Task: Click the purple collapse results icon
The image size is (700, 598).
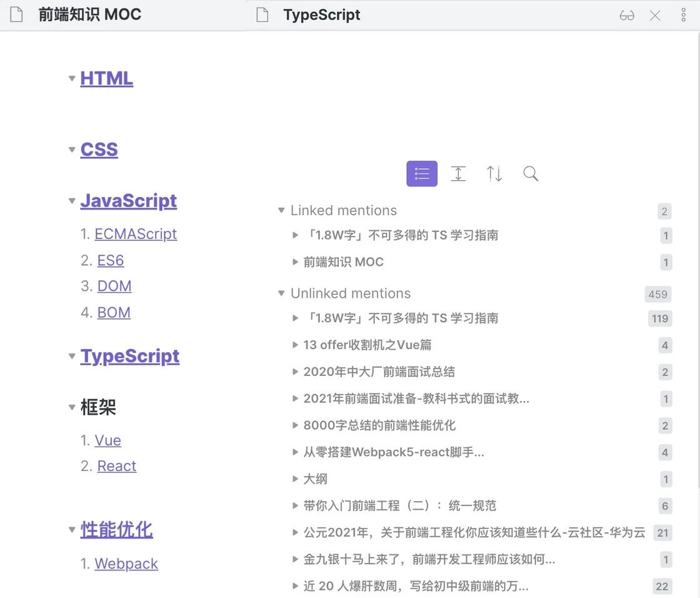Action: pos(422,174)
